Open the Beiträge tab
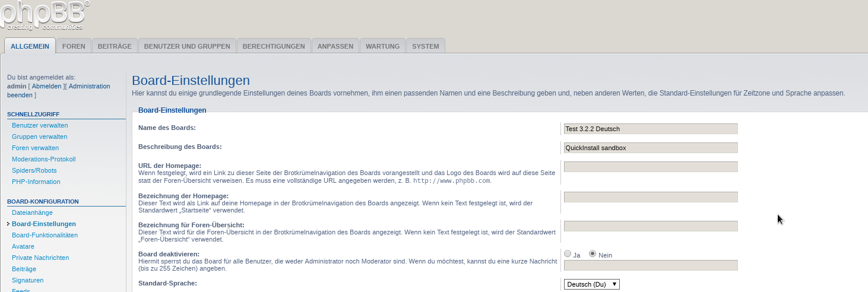 click(115, 46)
